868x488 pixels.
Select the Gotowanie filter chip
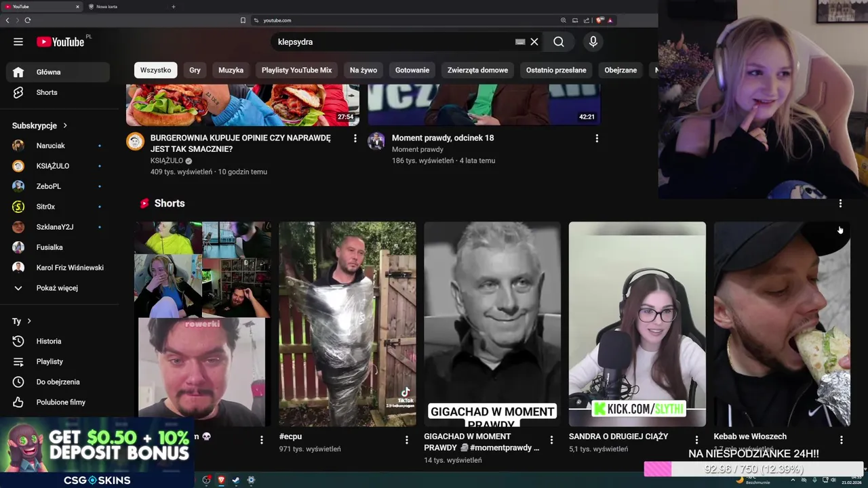coord(412,70)
